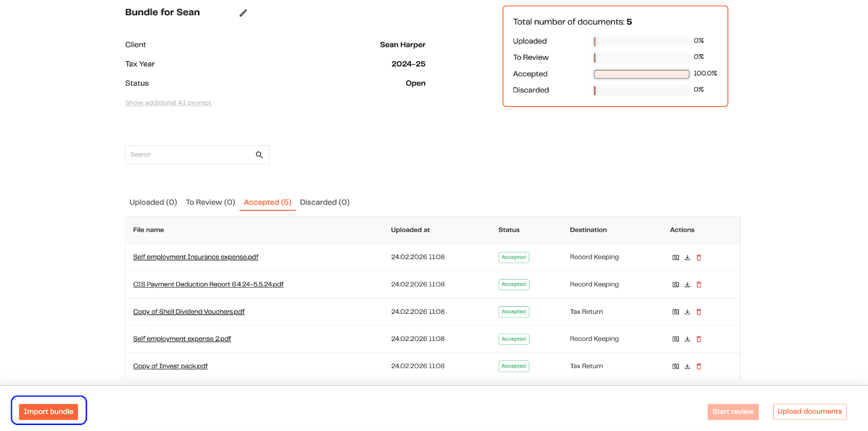Screen dimensions: 868x431
Task: Click the Upload documents button
Action: click(x=809, y=411)
